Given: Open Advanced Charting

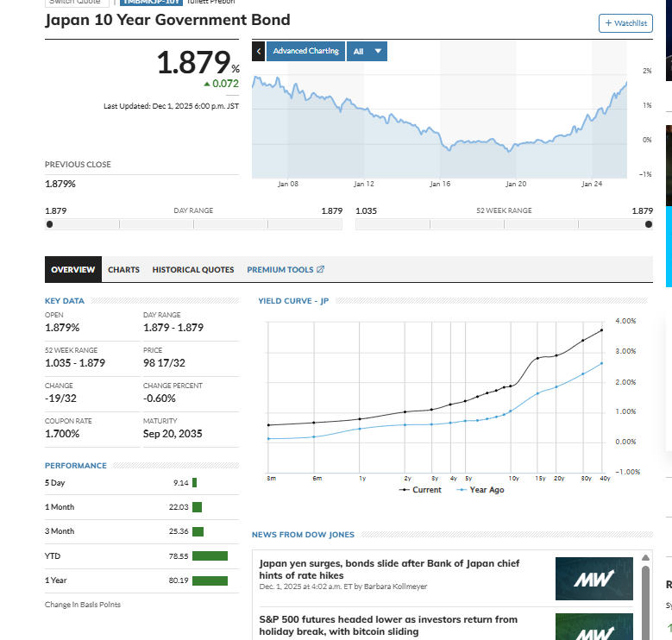Looking at the screenshot, I should click(305, 51).
